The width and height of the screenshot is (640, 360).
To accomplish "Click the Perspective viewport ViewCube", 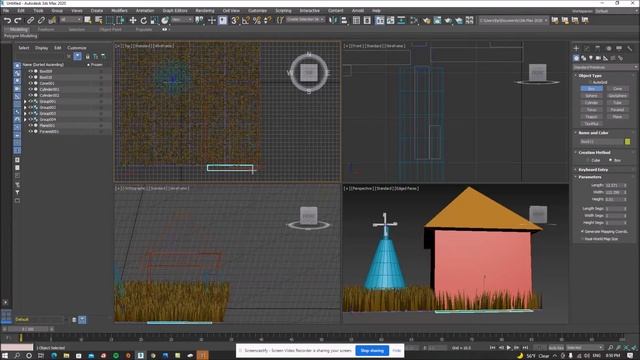I will [538, 214].
